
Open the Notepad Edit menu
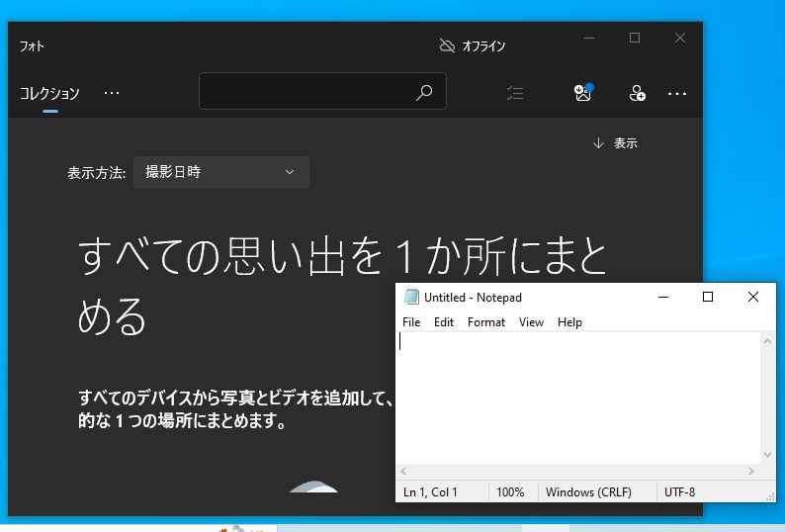pos(444,322)
